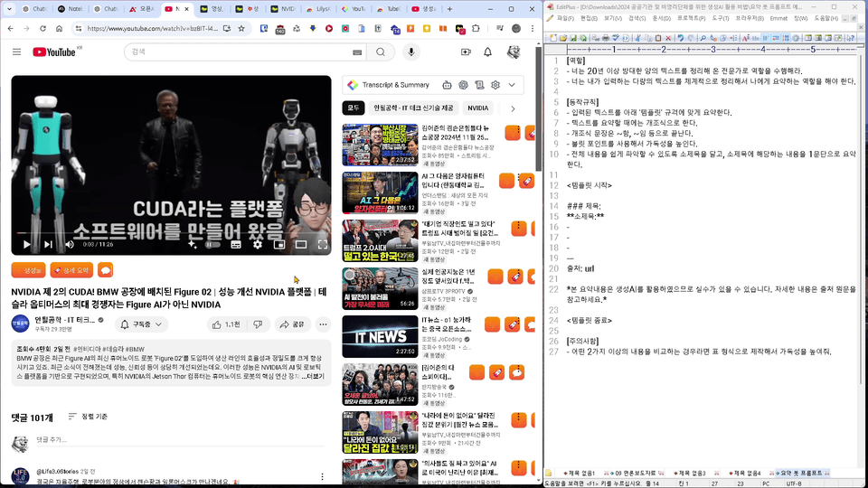Open the on-screen keyboard in search box
This screenshot has height=488, width=868.
pyautogui.click(x=357, y=52)
